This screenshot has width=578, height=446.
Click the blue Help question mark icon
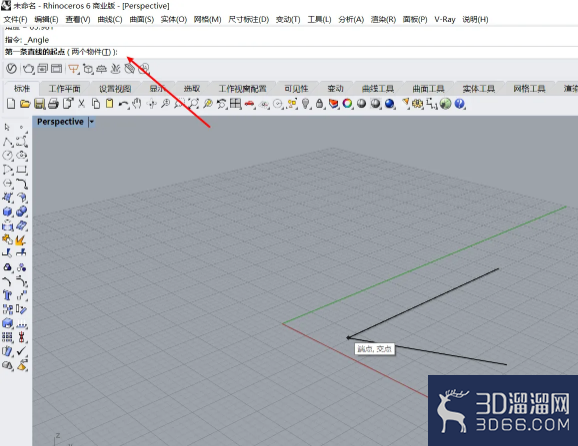click(x=459, y=104)
